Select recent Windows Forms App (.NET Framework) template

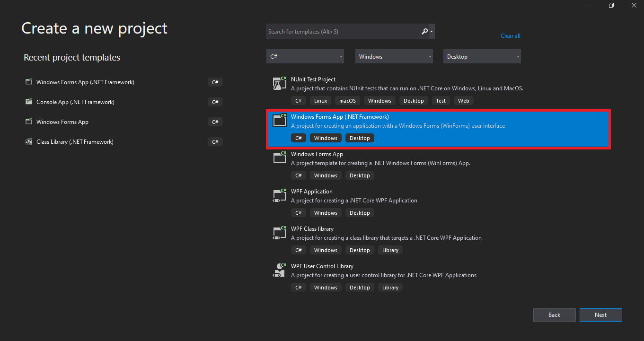85,82
